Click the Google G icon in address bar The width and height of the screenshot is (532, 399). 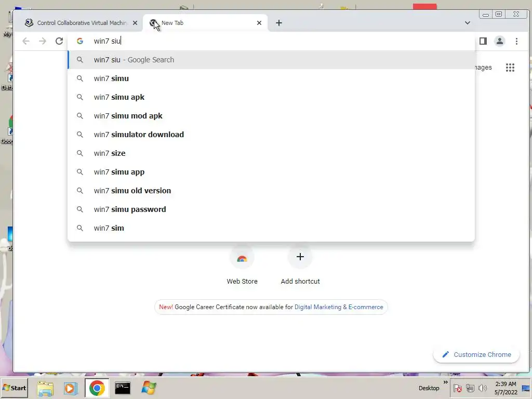79,41
